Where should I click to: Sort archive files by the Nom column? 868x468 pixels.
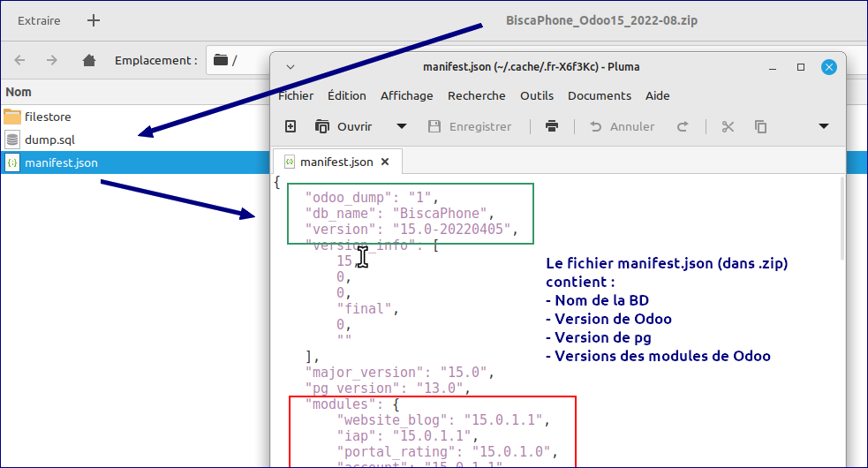pyautogui.click(x=19, y=92)
